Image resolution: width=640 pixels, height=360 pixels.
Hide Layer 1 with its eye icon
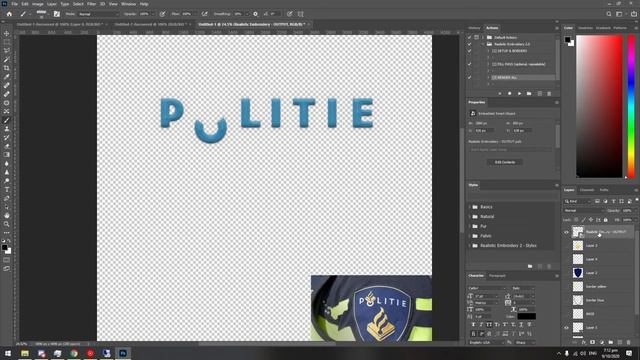point(566,327)
